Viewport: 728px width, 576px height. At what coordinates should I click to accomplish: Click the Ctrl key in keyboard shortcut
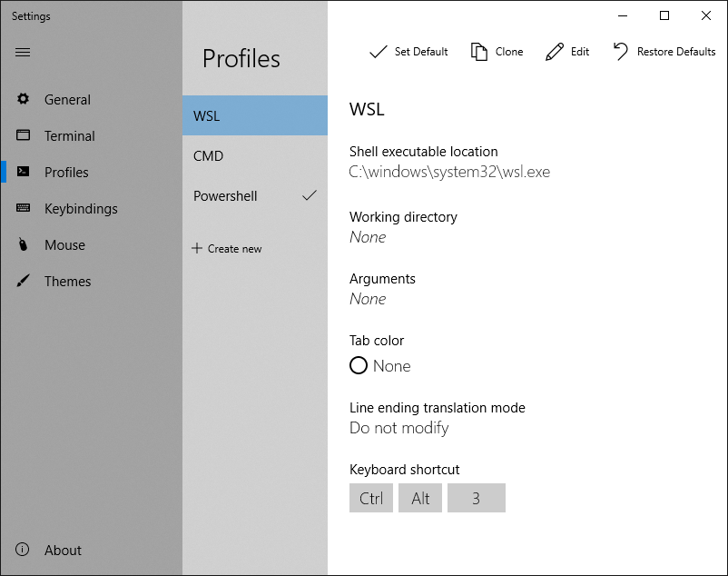point(371,498)
